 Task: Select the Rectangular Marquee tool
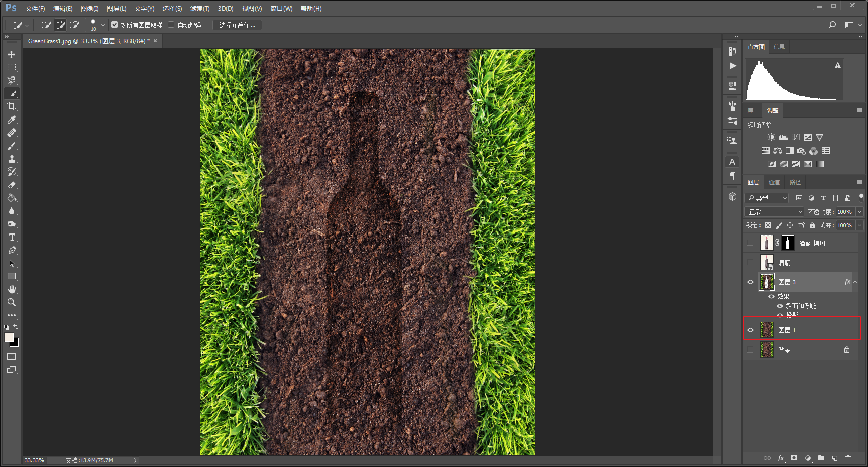point(11,67)
